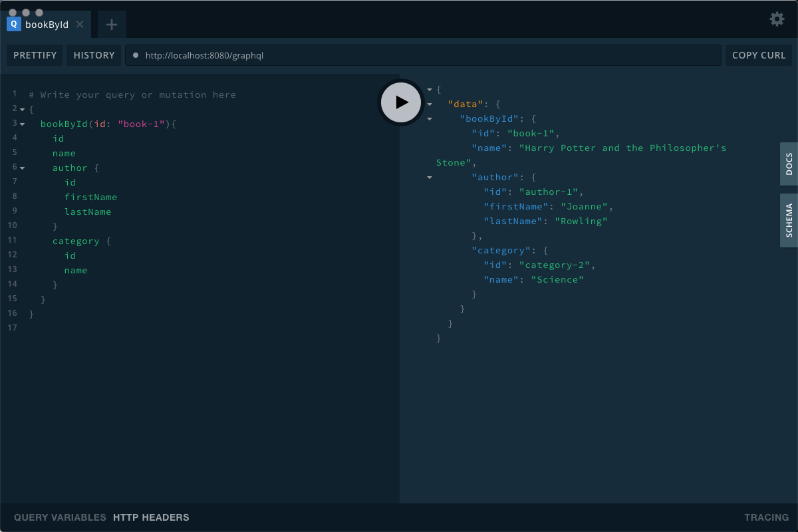Run the query with the play button
This screenshot has width=798, height=532.
tap(400, 102)
